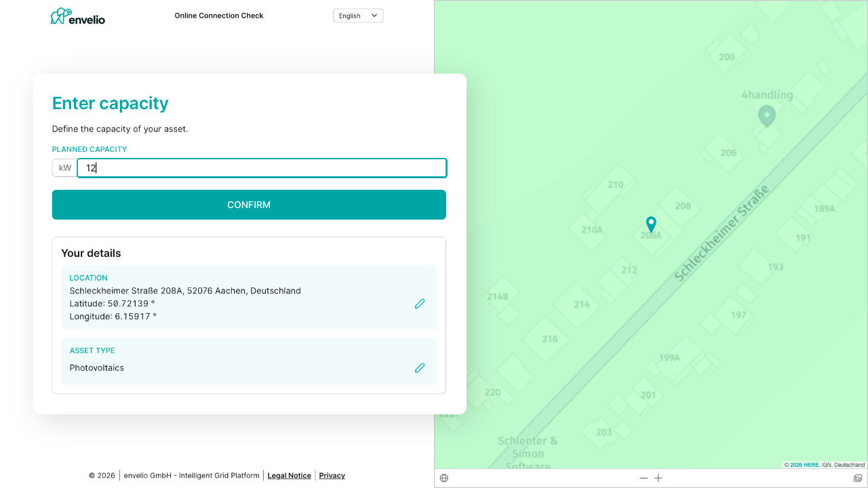Open the Privacy link
This screenshot has height=488, width=868.
(332, 476)
